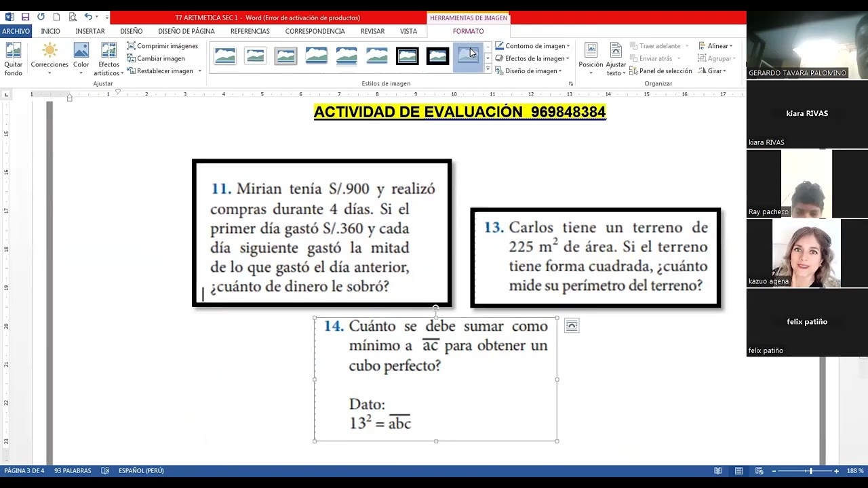Click the new blank document icon
The width and height of the screenshot is (868, 488).
tap(56, 17)
